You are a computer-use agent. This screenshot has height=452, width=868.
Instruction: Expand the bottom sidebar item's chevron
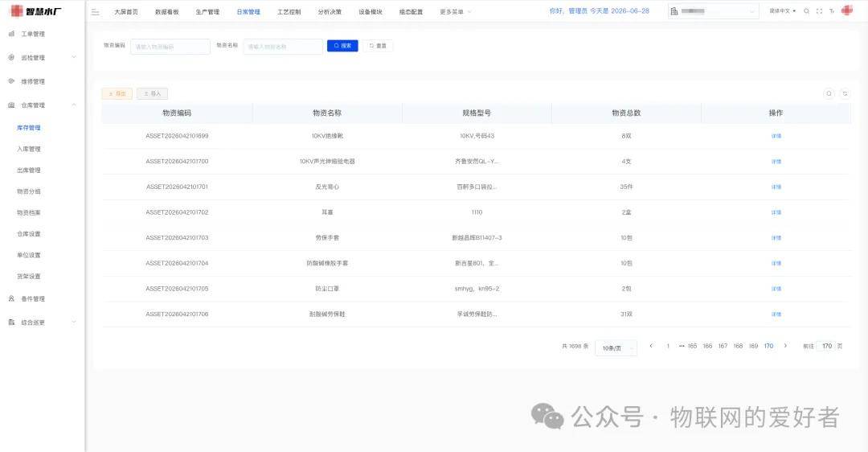[74, 322]
